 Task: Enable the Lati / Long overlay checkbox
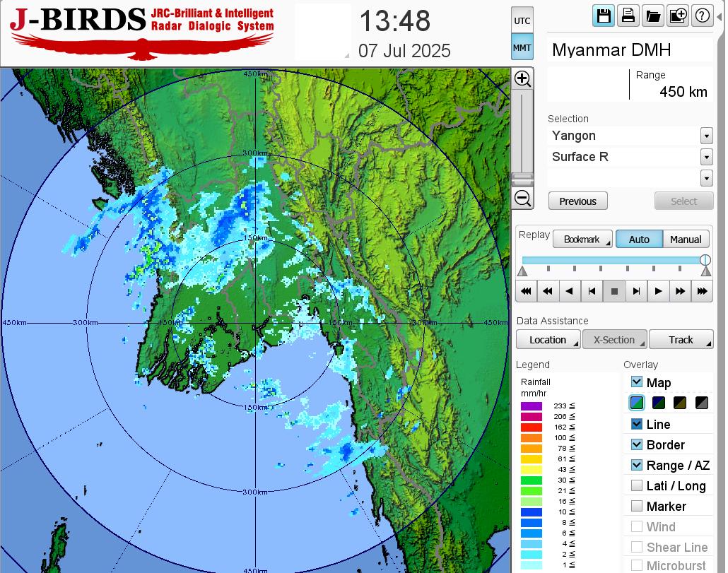pyautogui.click(x=637, y=485)
